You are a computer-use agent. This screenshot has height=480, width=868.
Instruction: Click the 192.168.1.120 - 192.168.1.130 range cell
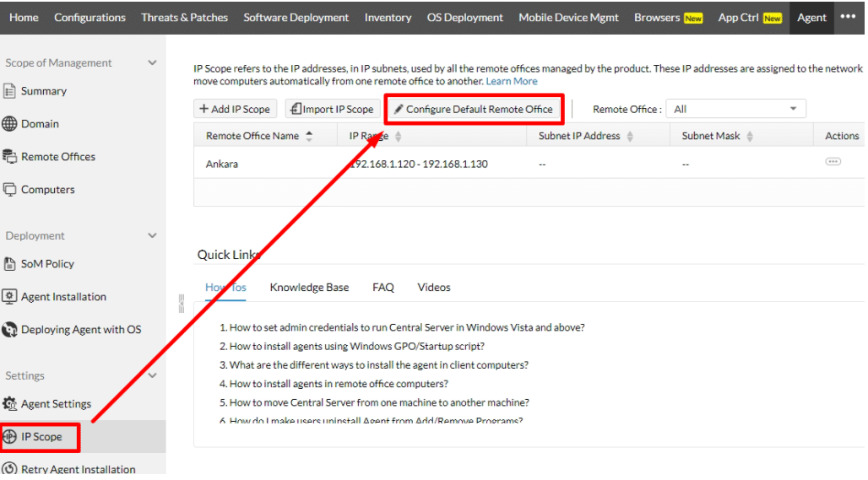click(x=419, y=164)
